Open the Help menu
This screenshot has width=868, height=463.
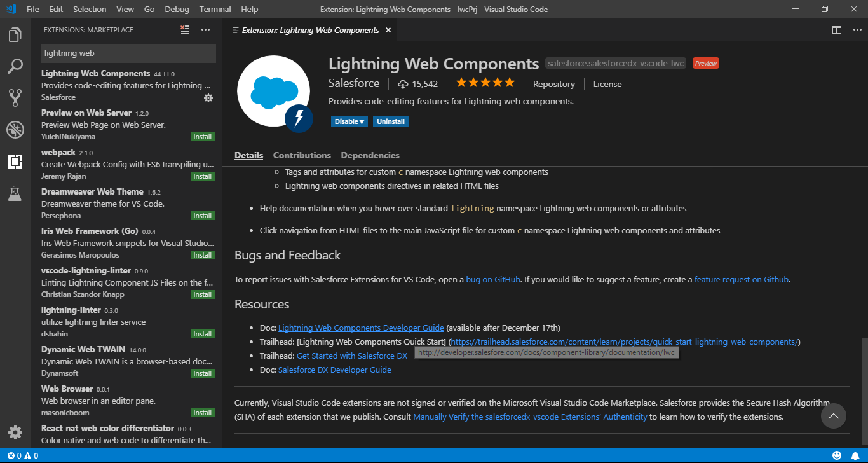tap(250, 9)
